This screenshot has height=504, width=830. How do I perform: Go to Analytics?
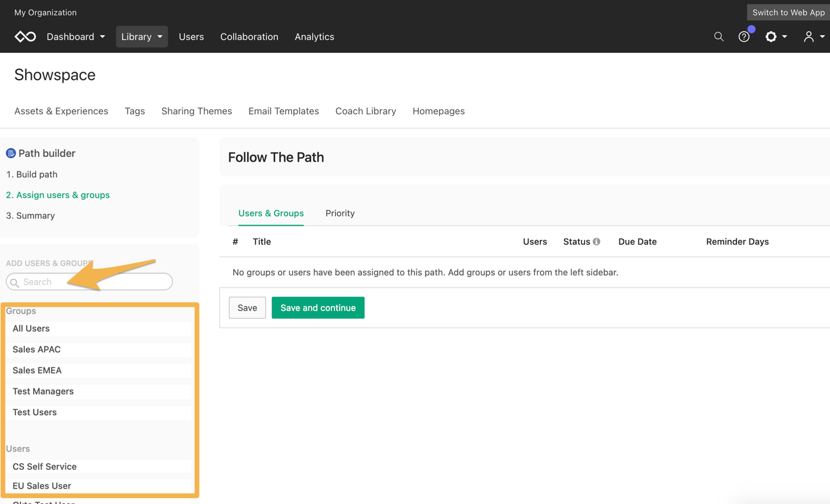(314, 36)
